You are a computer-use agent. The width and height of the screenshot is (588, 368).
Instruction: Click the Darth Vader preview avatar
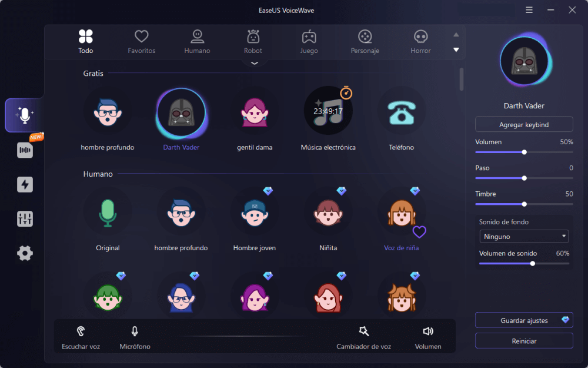[524, 61]
